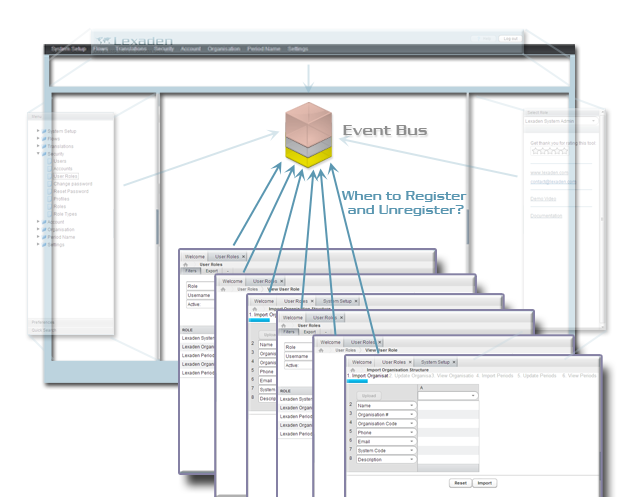Click the Account folder icon in the tree
Screen dimensions: 628x497
(x=44, y=222)
